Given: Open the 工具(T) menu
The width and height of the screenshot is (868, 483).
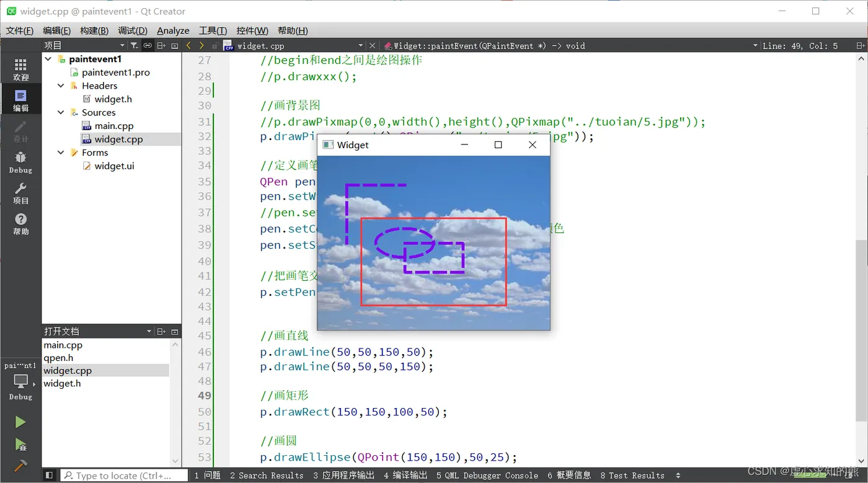Looking at the screenshot, I should 213,30.
